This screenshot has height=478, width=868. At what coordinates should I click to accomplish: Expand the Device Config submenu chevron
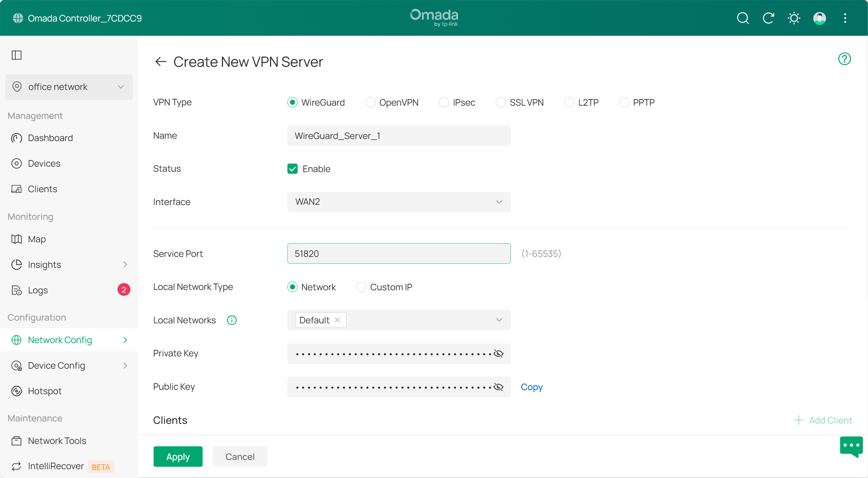(x=125, y=365)
